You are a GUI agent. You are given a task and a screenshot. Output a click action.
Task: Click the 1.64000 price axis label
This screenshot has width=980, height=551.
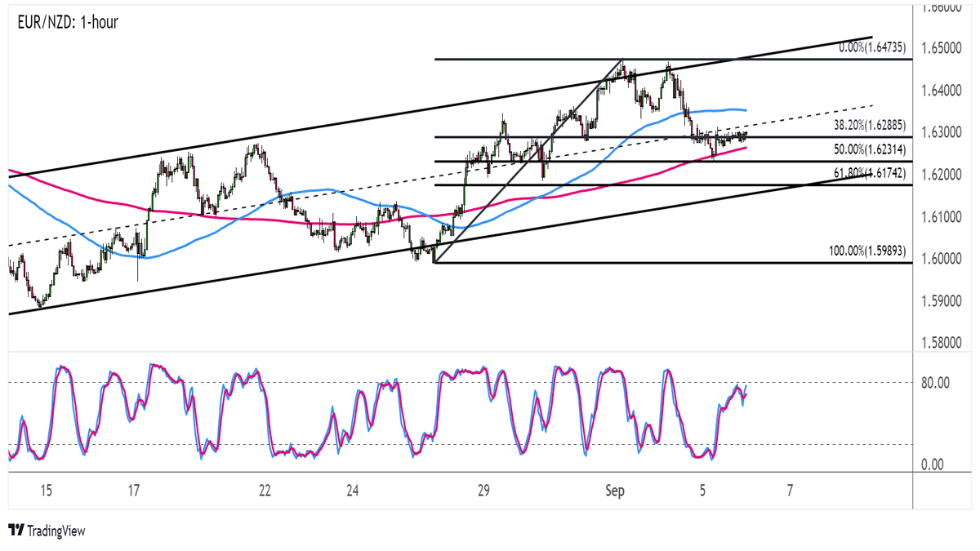tap(940, 91)
